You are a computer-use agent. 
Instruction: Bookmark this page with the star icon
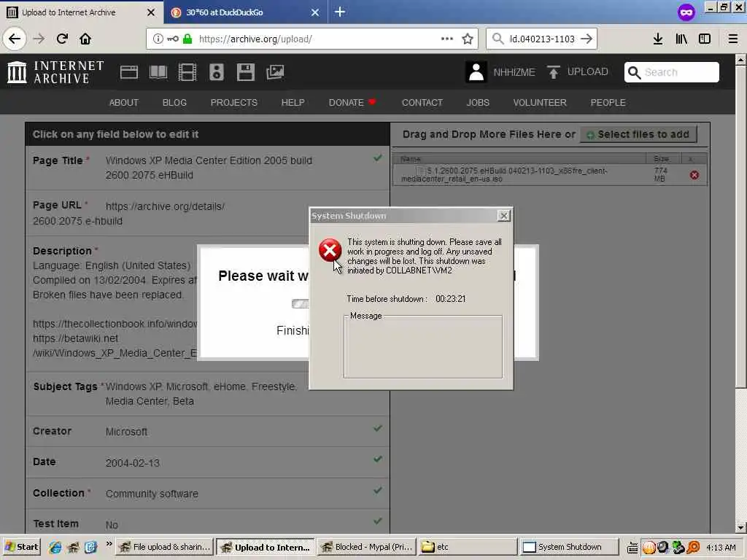pyautogui.click(x=468, y=39)
